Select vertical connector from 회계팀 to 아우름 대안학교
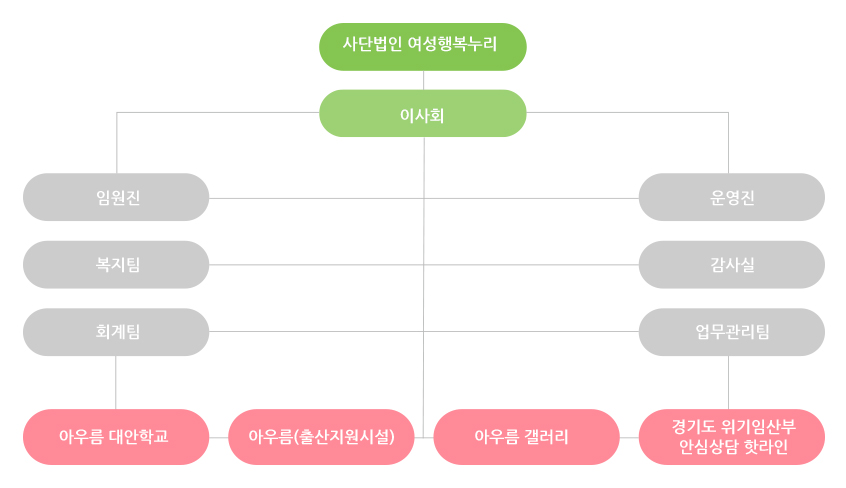The image size is (846, 488). [x=116, y=382]
